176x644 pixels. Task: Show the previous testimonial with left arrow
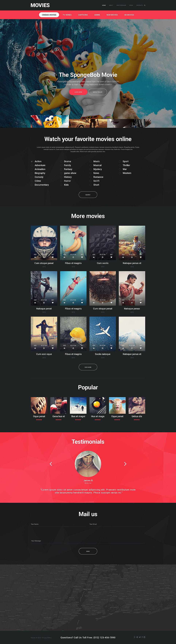click(51, 464)
